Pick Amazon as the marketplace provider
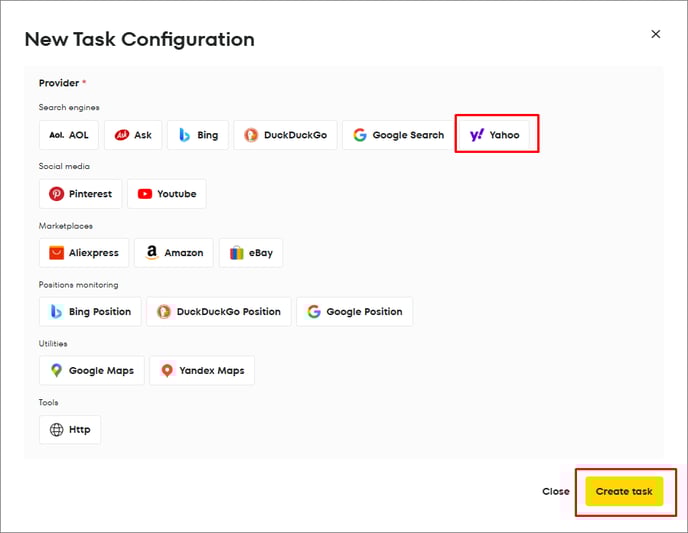The image size is (688, 533). click(173, 253)
